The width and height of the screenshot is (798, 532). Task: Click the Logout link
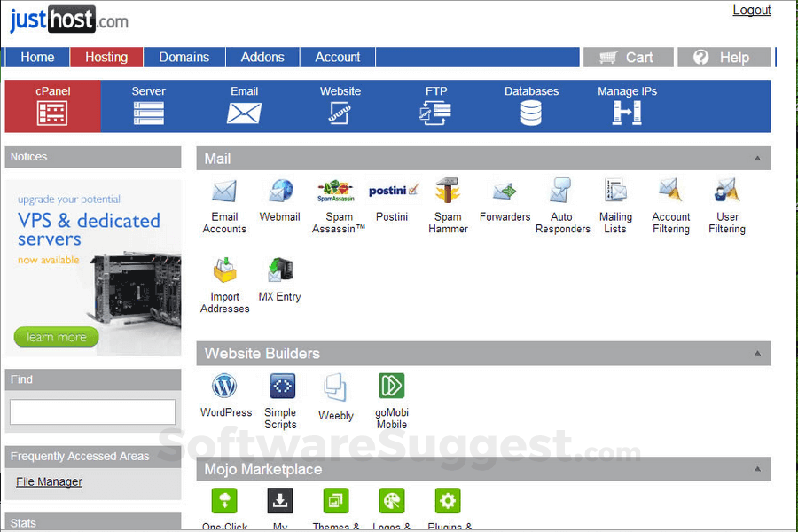coord(751,11)
